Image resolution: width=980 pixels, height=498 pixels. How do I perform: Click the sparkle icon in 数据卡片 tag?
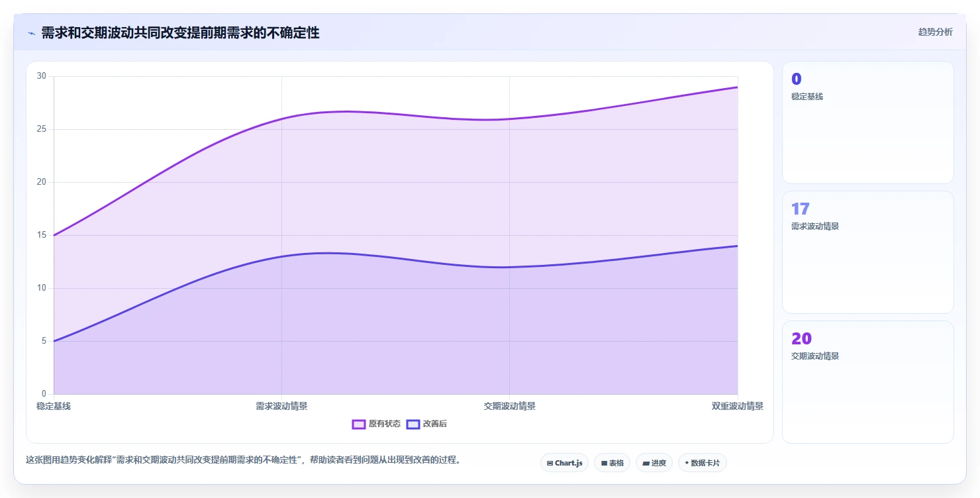click(687, 464)
